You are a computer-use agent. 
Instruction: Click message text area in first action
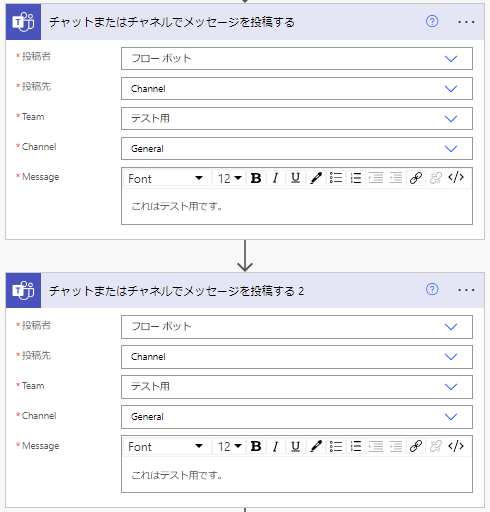[x=297, y=206]
